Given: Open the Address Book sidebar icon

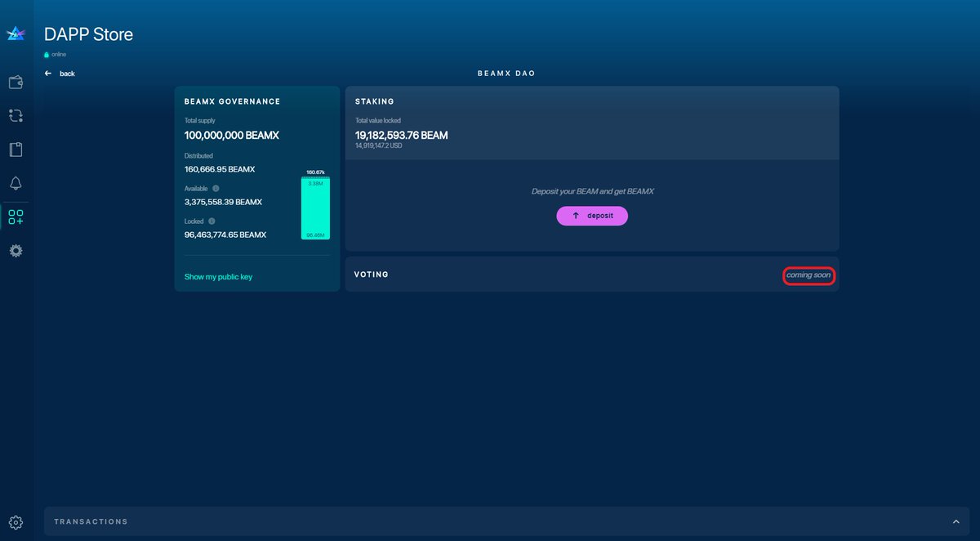Looking at the screenshot, I should tap(16, 150).
